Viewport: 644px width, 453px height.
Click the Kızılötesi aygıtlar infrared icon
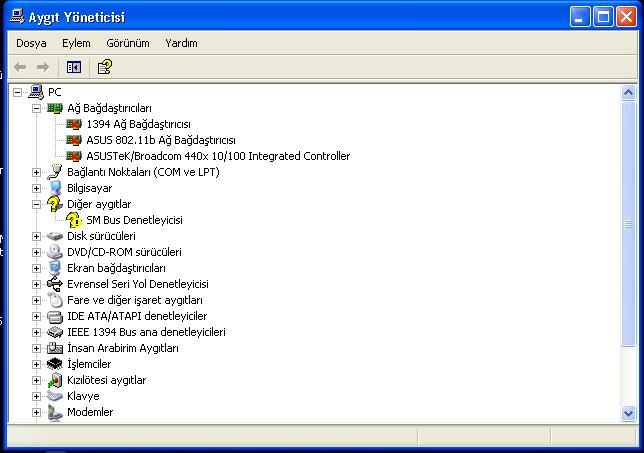click(55, 380)
